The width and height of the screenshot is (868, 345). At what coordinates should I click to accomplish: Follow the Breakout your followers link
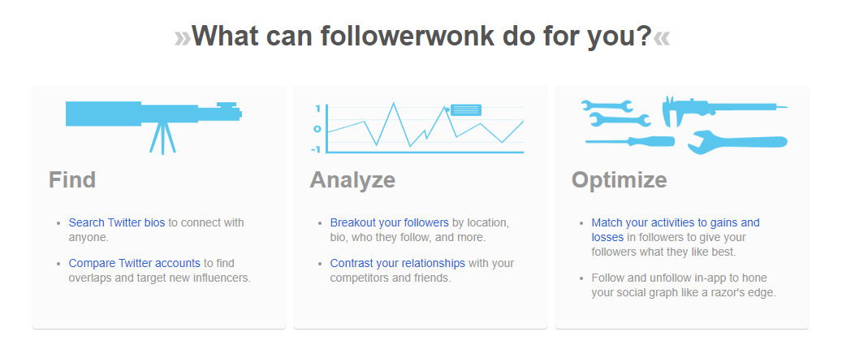point(389,222)
